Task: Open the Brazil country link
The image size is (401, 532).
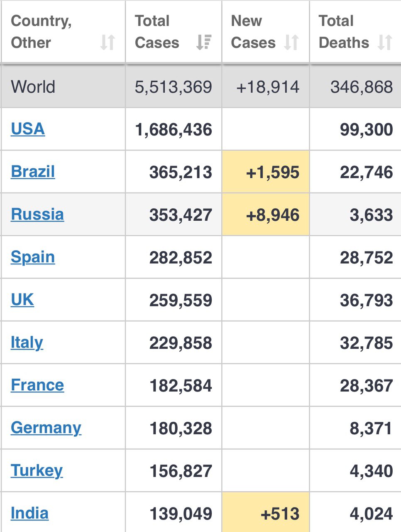Action: coord(33,172)
